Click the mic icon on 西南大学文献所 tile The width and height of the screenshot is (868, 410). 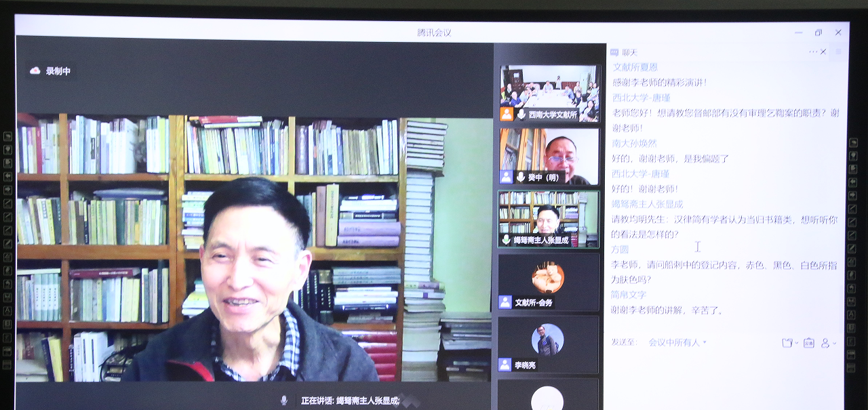tap(521, 115)
